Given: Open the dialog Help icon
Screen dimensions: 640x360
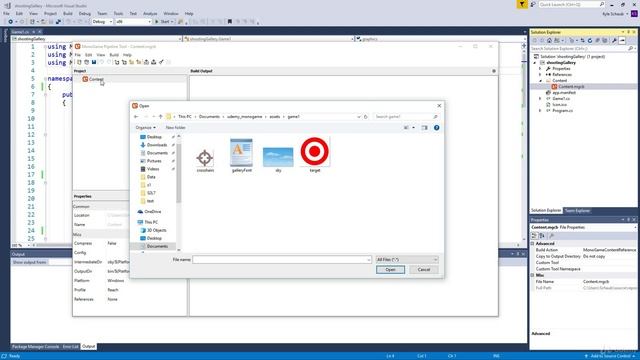Looking at the screenshot, I should [436, 128].
